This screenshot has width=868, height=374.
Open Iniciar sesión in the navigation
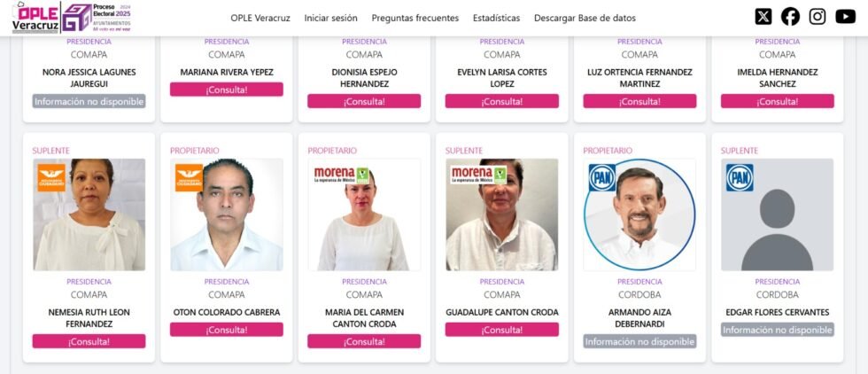pos(330,18)
